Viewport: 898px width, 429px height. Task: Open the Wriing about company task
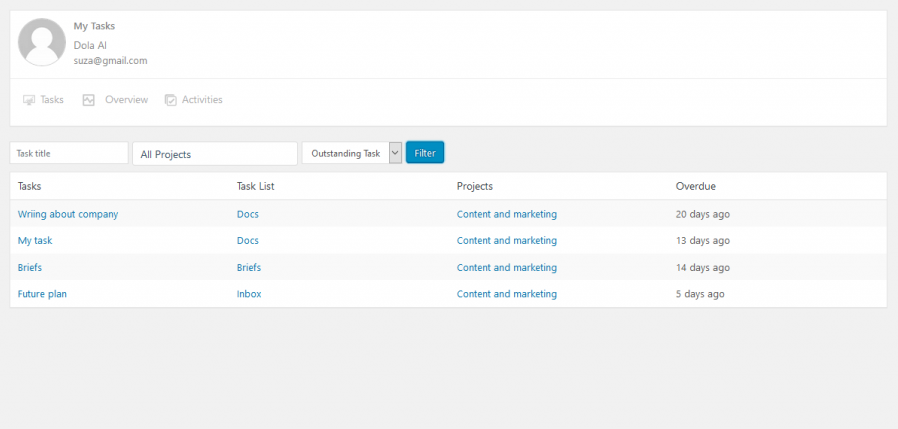pyautogui.click(x=68, y=214)
